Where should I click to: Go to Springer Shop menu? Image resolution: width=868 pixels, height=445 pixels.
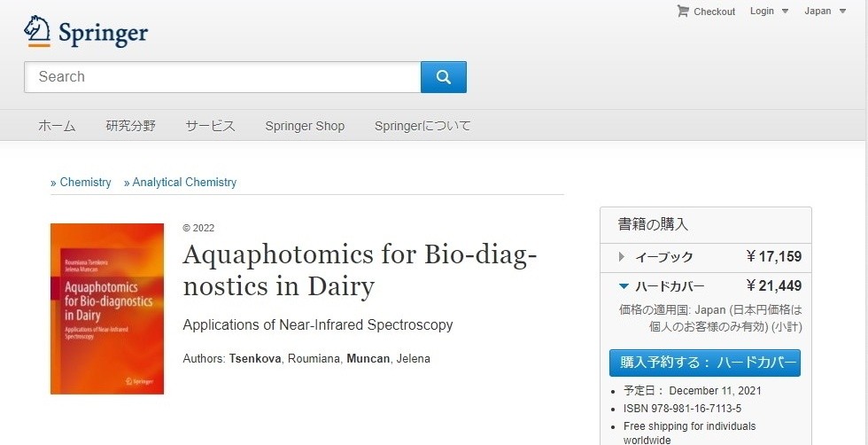305,126
